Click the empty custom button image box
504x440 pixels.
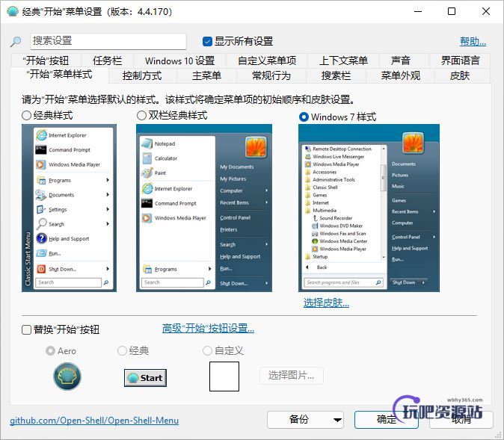(x=224, y=377)
